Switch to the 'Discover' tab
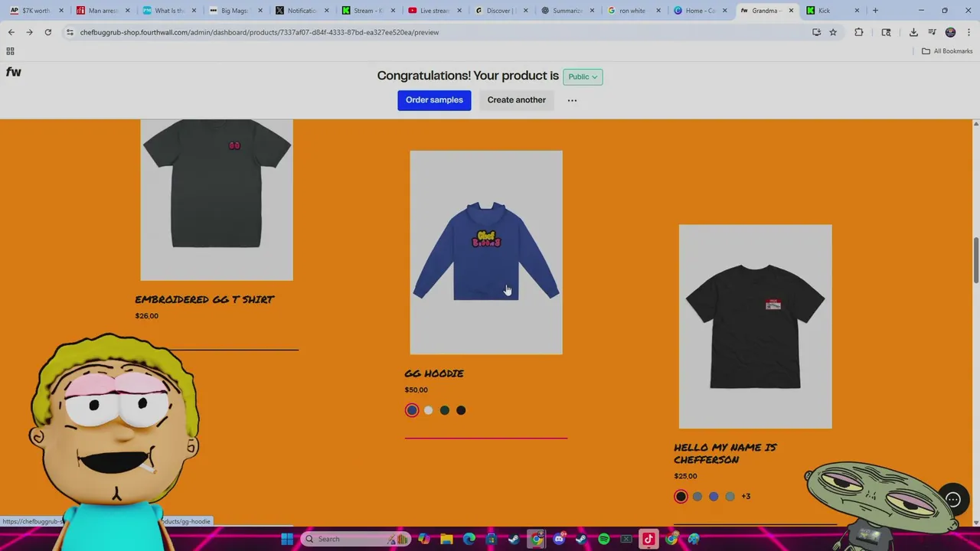Viewport: 980px width, 551px height. point(499,11)
